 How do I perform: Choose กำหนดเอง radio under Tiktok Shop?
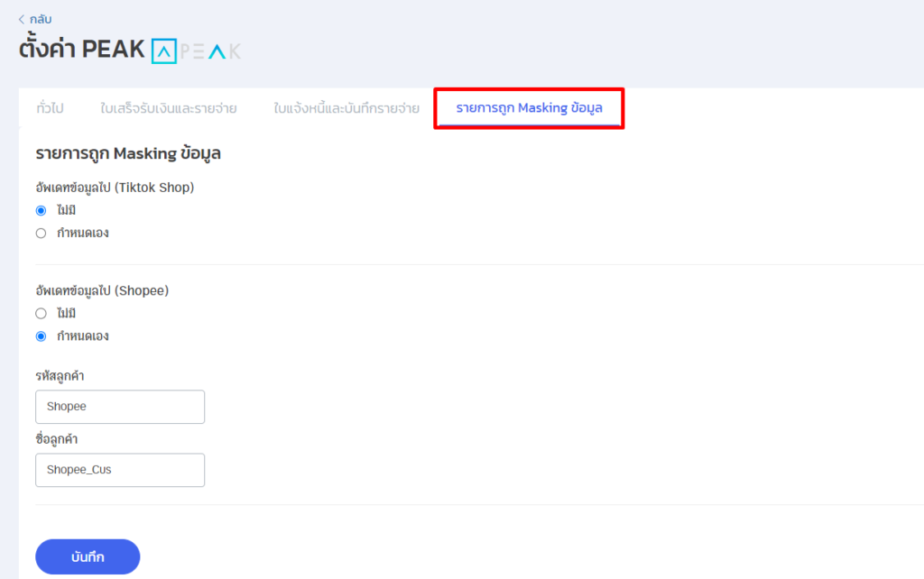tap(41, 233)
